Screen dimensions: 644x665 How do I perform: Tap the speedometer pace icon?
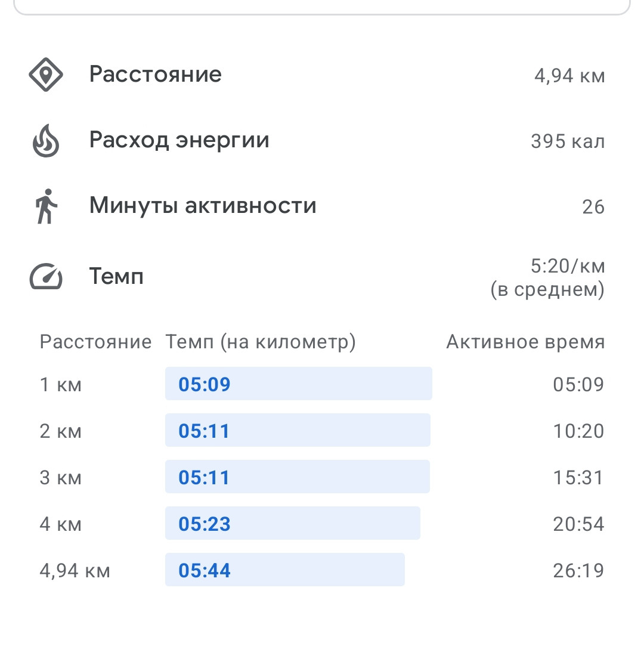pyautogui.click(x=46, y=277)
